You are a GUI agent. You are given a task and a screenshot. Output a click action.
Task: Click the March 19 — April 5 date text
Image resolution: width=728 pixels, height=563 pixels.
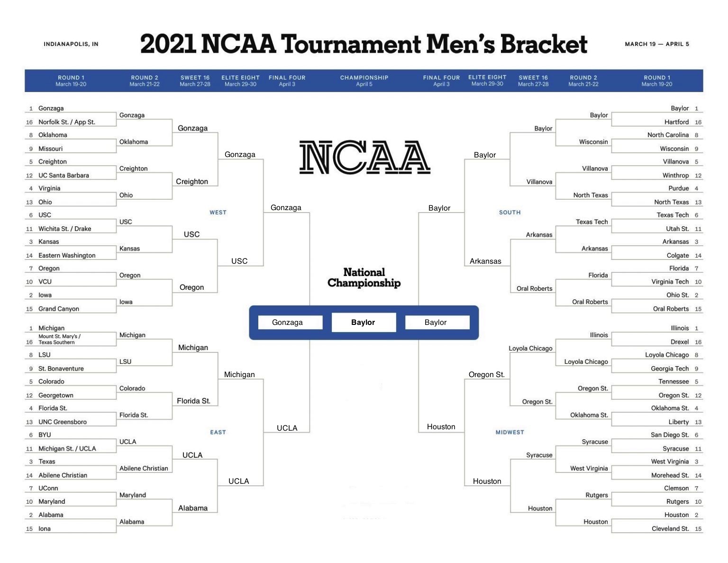click(657, 44)
